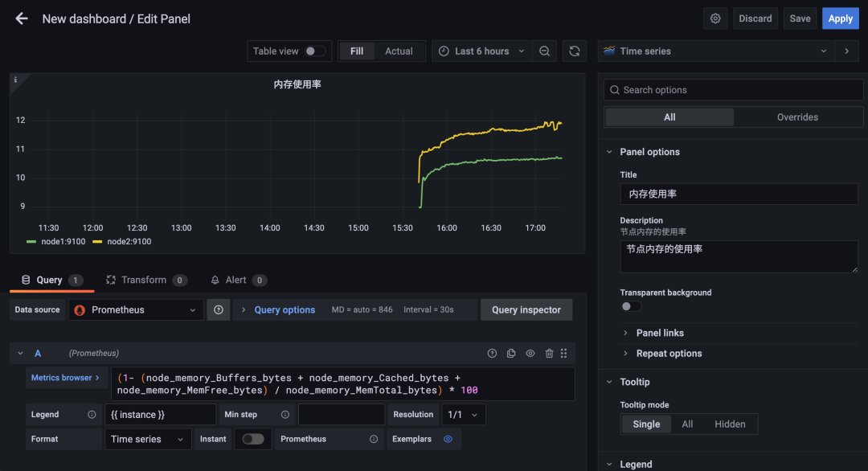Viewport: 868px width, 471px height.
Task: Click the back arrow to leave Edit Panel
Action: [22, 18]
